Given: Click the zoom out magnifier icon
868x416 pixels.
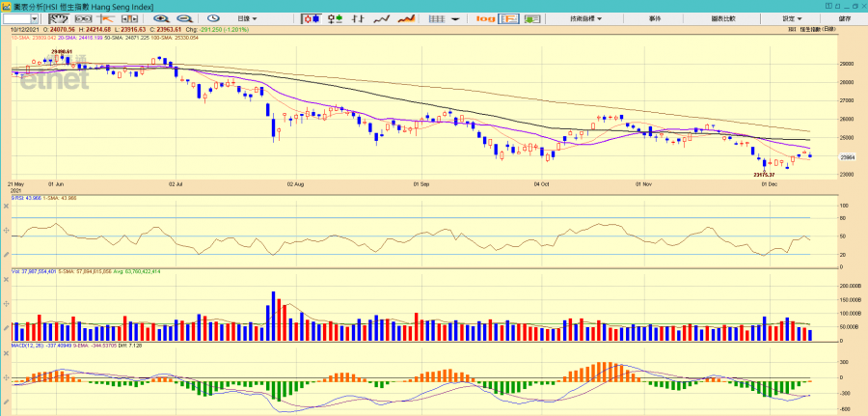Looking at the screenshot, I should coord(183,18).
